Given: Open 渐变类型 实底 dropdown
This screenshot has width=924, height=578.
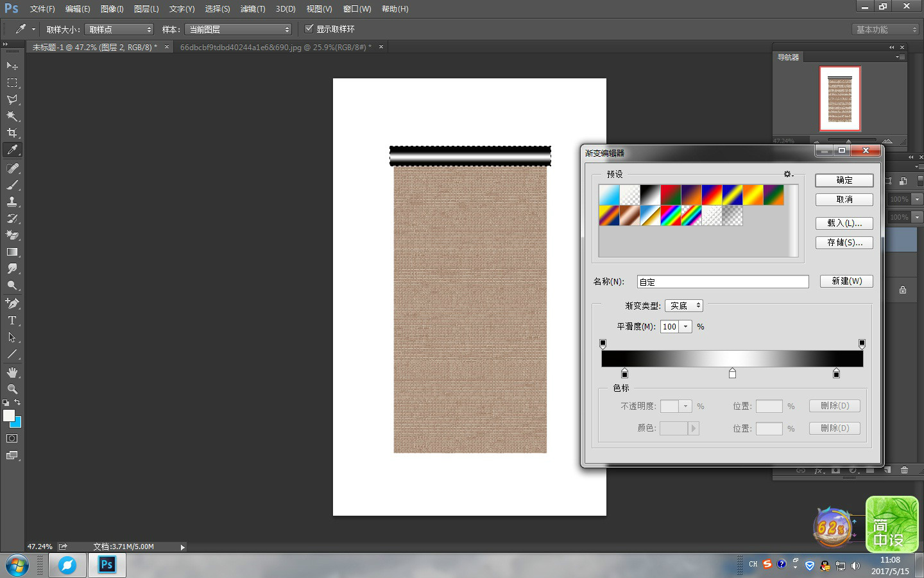Looking at the screenshot, I should click(x=684, y=306).
